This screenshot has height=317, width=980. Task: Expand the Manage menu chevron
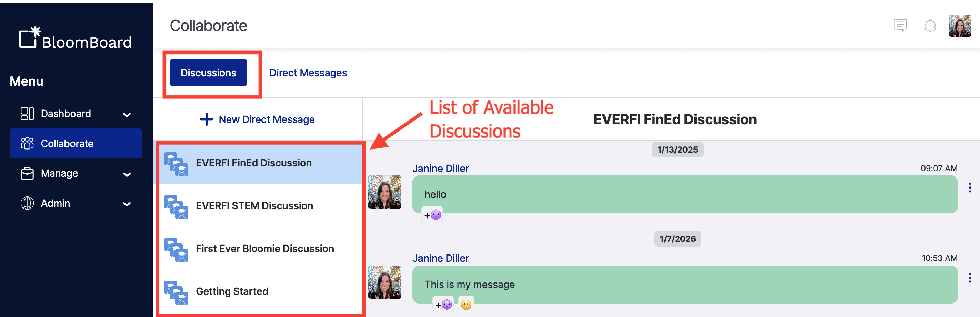point(127,174)
